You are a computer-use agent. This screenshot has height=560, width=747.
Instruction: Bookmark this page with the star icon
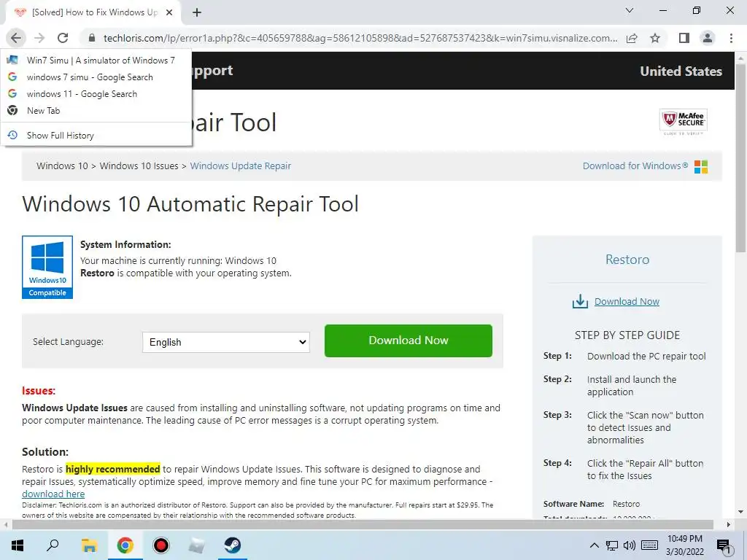coord(655,38)
